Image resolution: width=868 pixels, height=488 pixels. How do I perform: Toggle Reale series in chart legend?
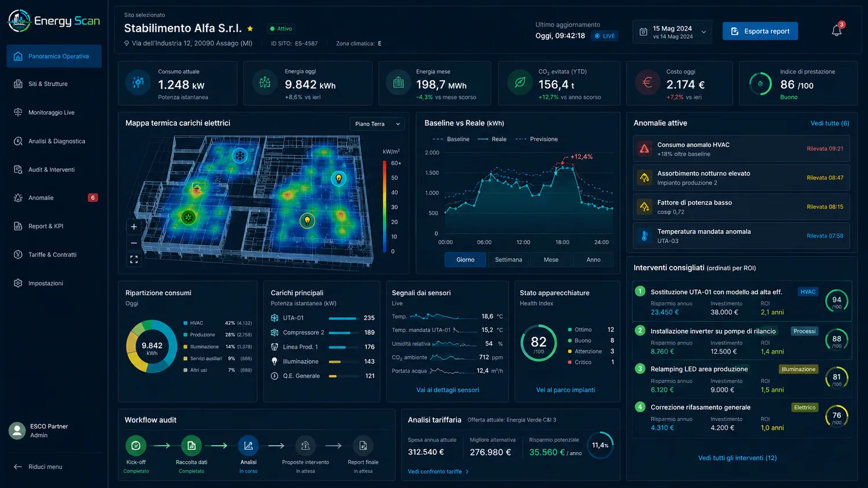click(x=492, y=139)
